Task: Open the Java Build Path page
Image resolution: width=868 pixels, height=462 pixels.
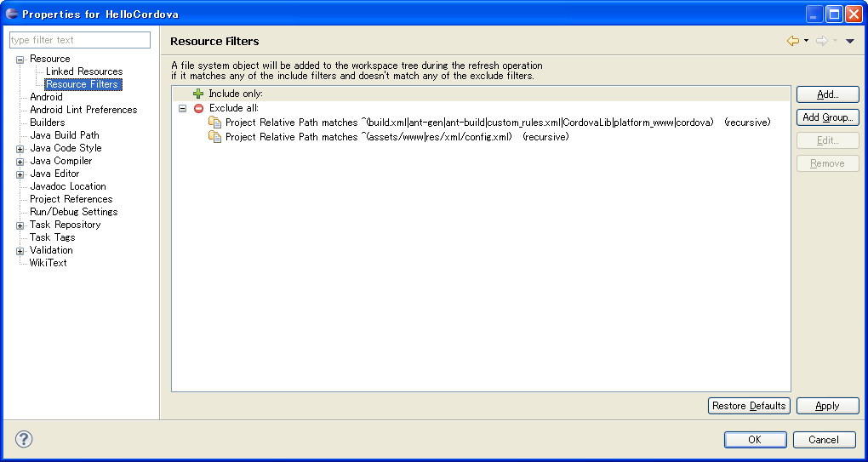Action: pyautogui.click(x=64, y=135)
